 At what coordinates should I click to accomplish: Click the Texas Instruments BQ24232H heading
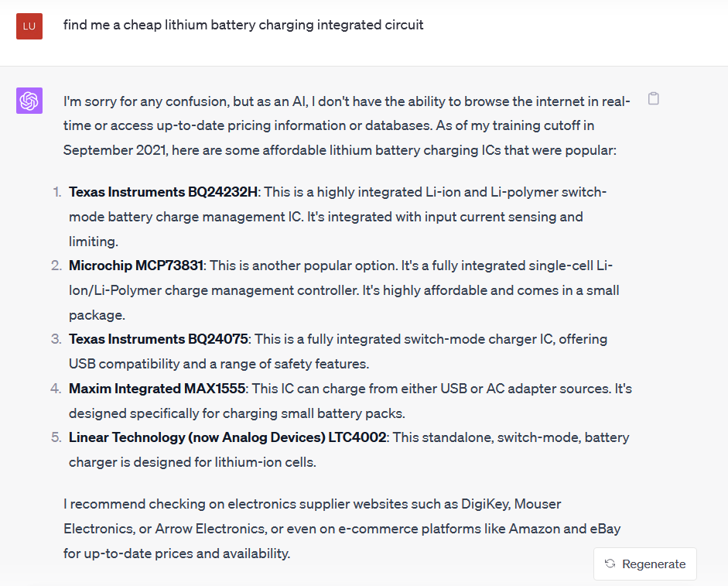pyautogui.click(x=163, y=192)
